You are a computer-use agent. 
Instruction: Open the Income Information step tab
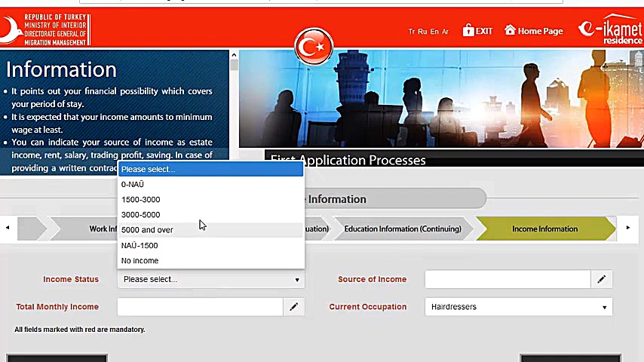click(545, 229)
